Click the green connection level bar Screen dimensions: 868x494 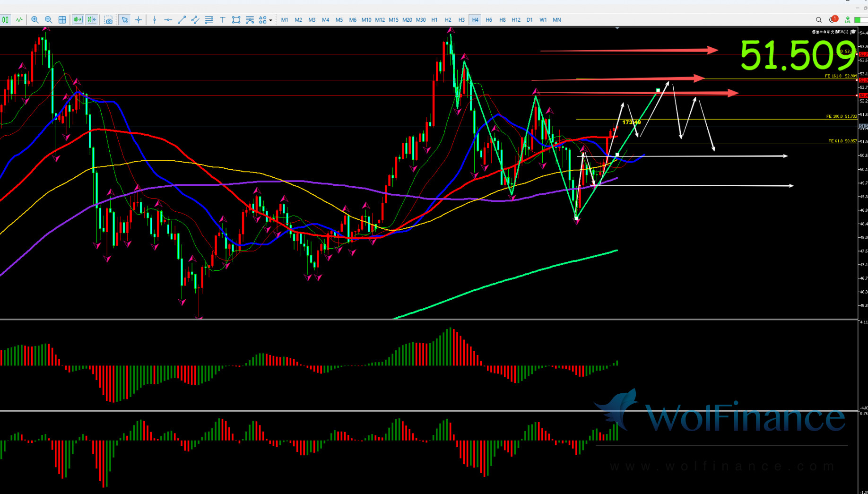(858, 20)
